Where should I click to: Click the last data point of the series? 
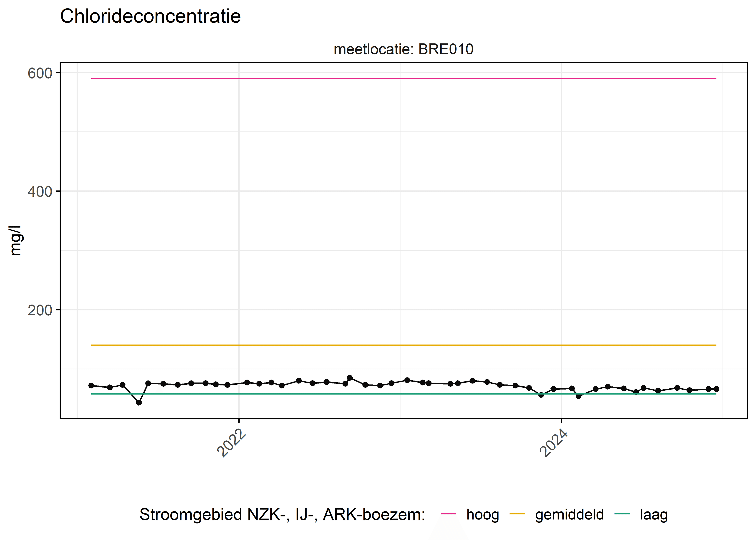coord(716,389)
